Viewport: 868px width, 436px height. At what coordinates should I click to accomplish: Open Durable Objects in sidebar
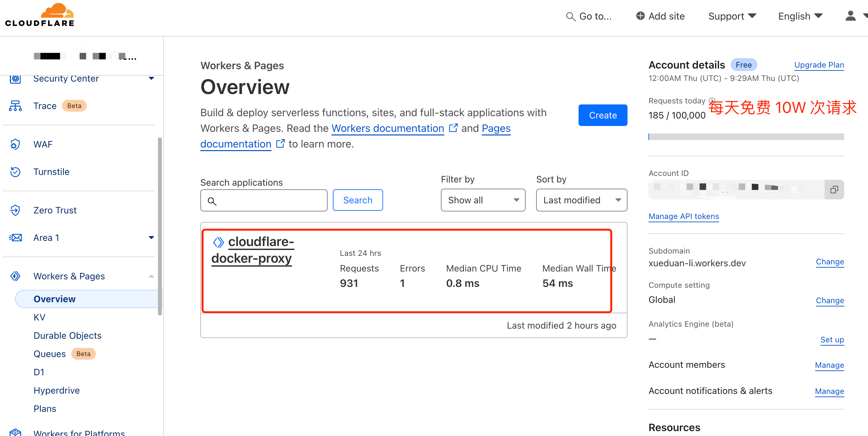click(68, 335)
